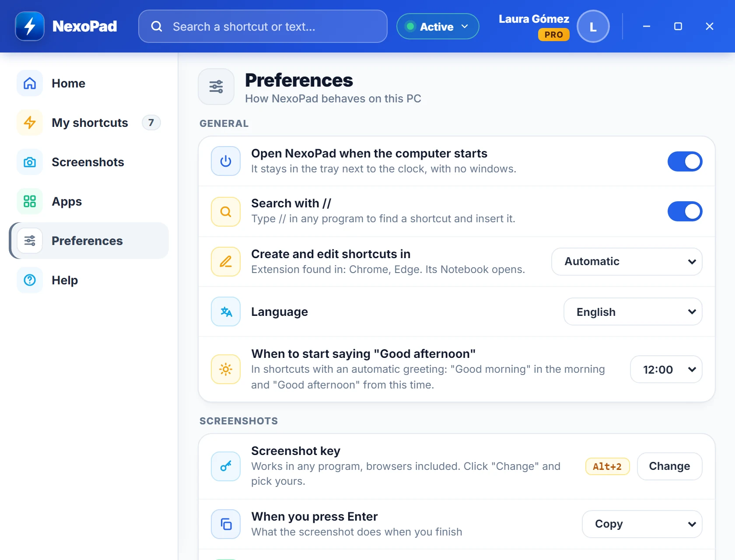The width and height of the screenshot is (735, 560).
Task: Open the When you press Enter Copy dropdown
Action: [642, 524]
